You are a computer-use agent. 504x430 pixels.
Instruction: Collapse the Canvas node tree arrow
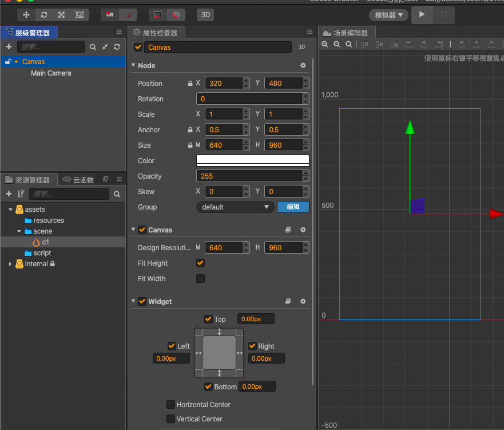click(x=17, y=62)
